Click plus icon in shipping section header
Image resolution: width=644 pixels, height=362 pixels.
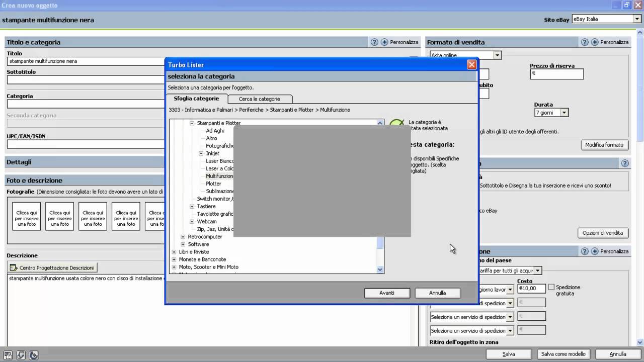595,251
